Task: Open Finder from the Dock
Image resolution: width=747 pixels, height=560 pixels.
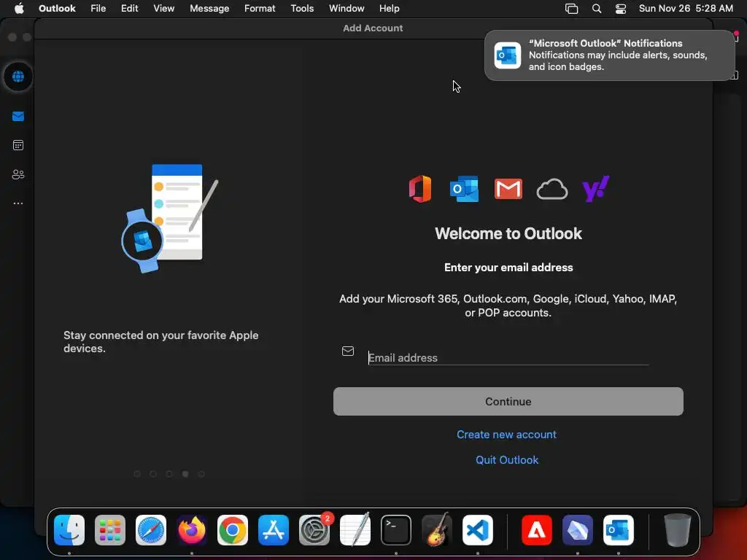Action: pyautogui.click(x=69, y=530)
